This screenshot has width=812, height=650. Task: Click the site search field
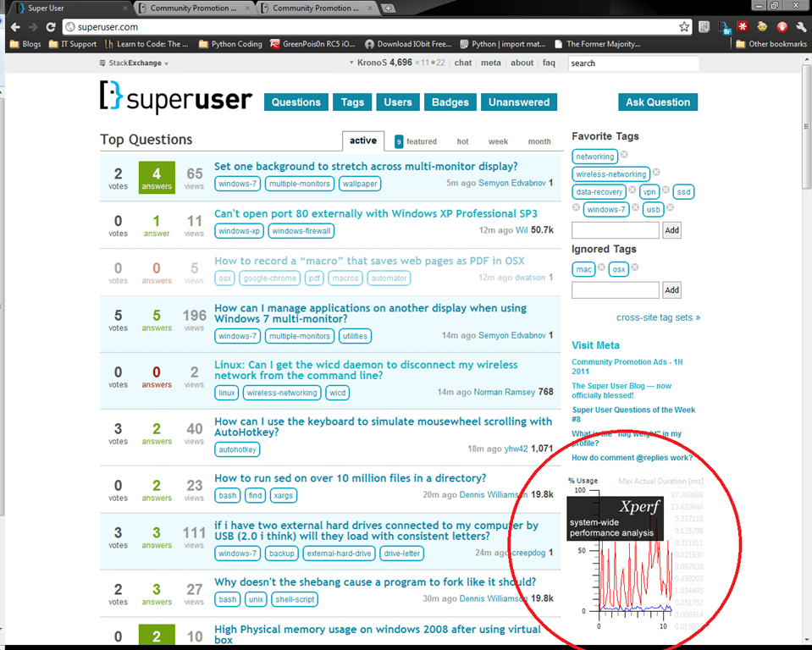point(632,63)
